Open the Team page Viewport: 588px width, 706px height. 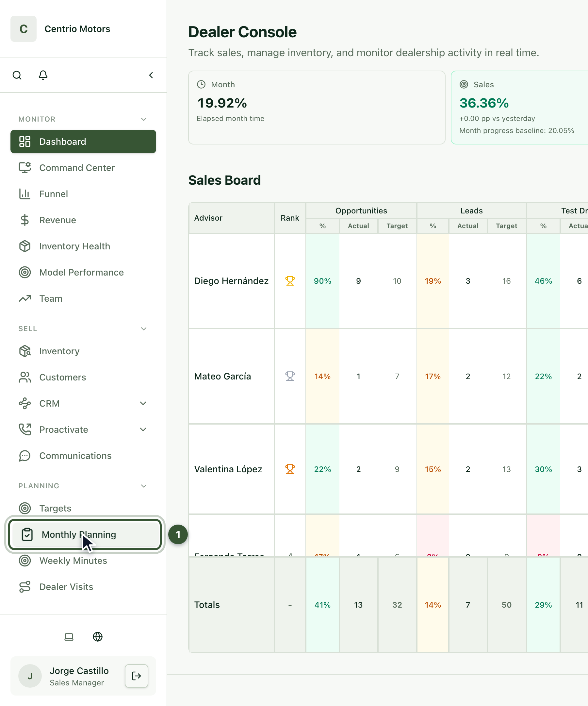(83, 298)
